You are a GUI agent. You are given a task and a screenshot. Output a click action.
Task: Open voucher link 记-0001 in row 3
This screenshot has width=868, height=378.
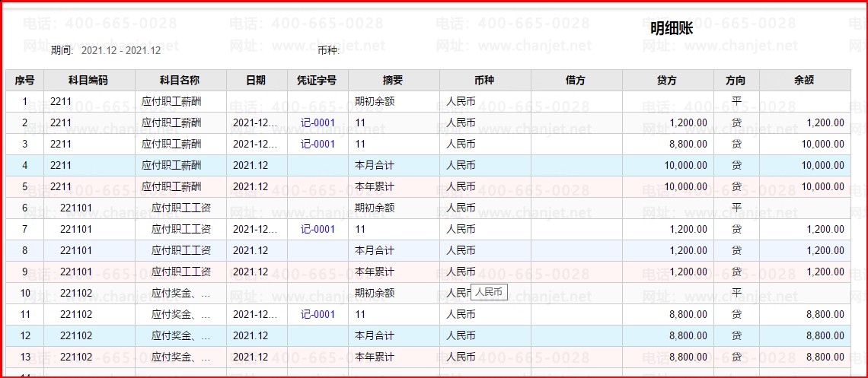pyautogui.click(x=318, y=144)
